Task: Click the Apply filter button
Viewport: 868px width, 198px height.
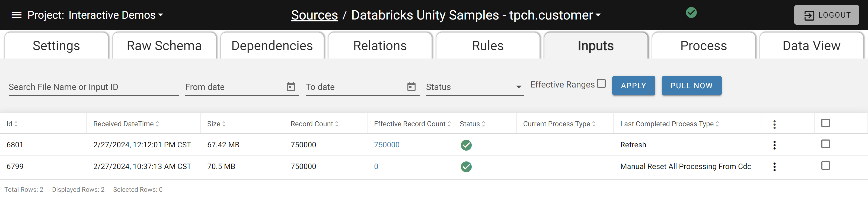Action: coord(633,86)
